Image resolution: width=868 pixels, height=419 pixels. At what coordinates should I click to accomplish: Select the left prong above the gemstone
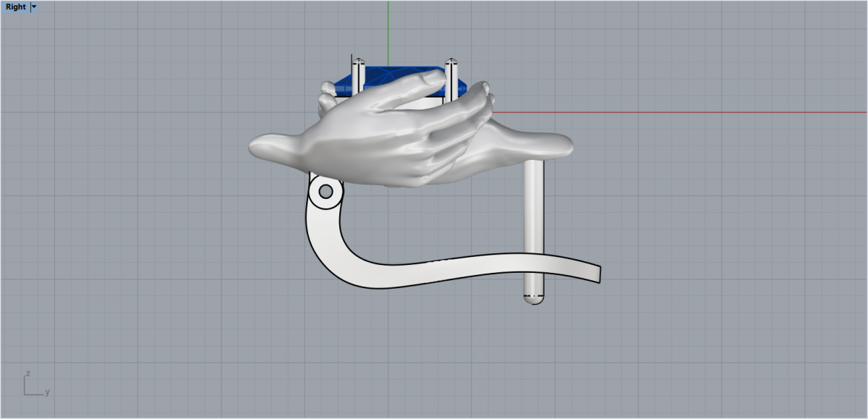(x=357, y=76)
